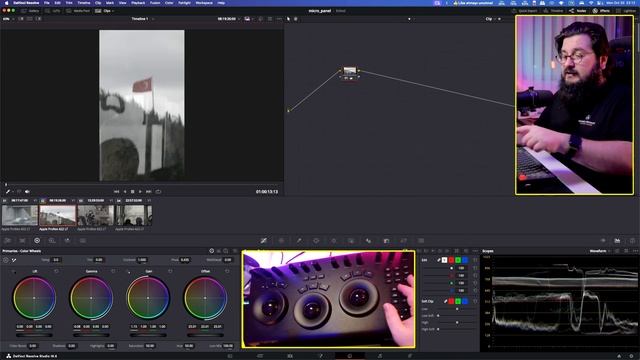Open the Color Warper palette

(281, 241)
